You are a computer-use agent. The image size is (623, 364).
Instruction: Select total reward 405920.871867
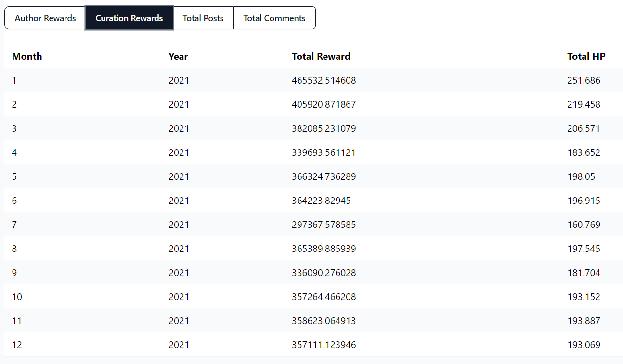(324, 104)
